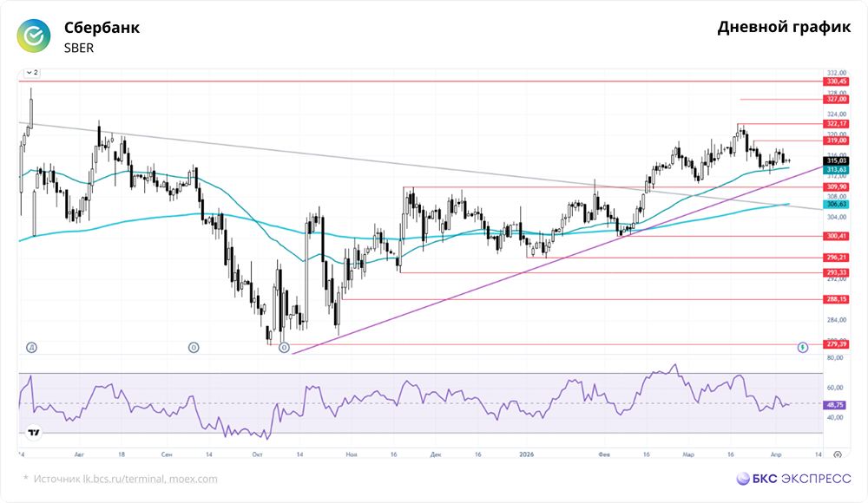Click the RSI value label 48,75
This screenshot has height=503, width=868.
835,405
